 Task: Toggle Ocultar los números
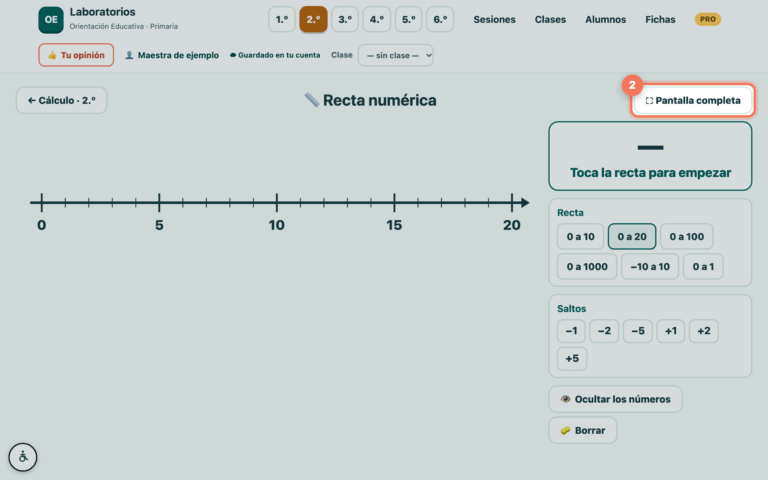(615, 399)
